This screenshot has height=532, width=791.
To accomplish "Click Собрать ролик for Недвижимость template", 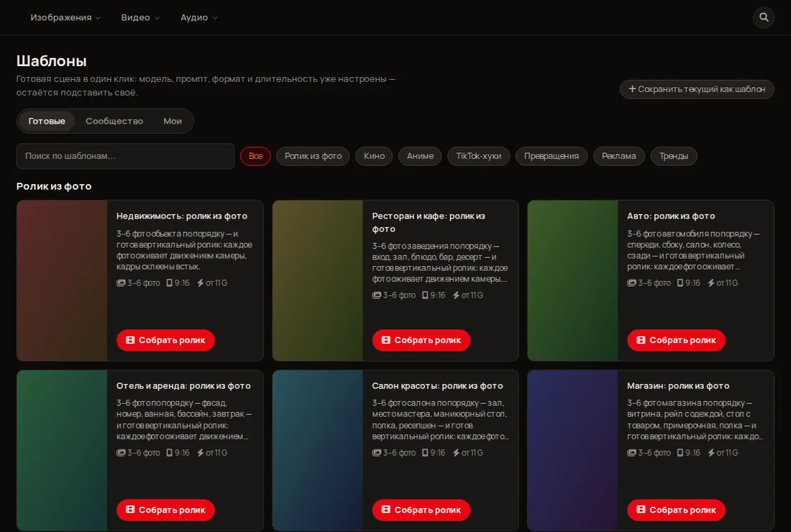I will tap(165, 340).
